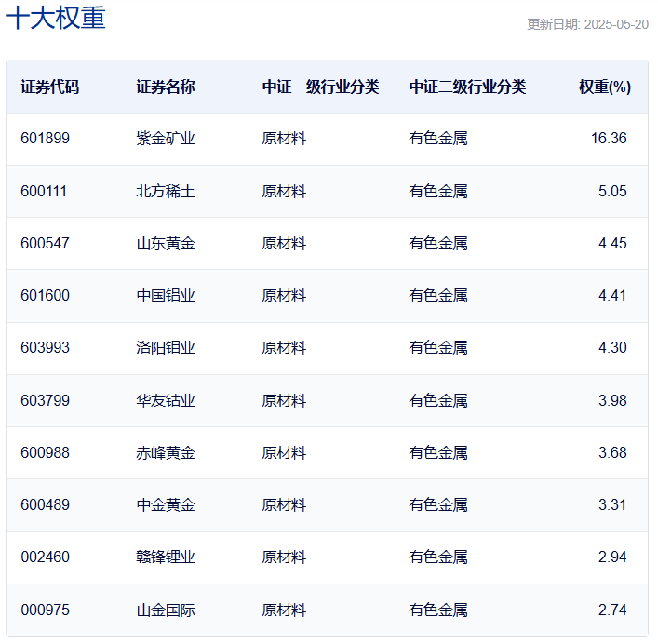The height and width of the screenshot is (644, 658).
Task: Select stock code 600489
Action: 46,504
